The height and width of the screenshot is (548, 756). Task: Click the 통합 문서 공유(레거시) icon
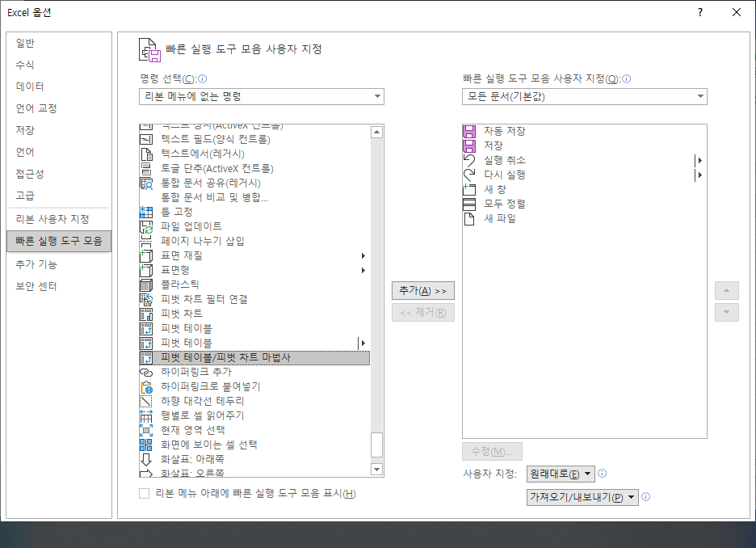pos(146,183)
